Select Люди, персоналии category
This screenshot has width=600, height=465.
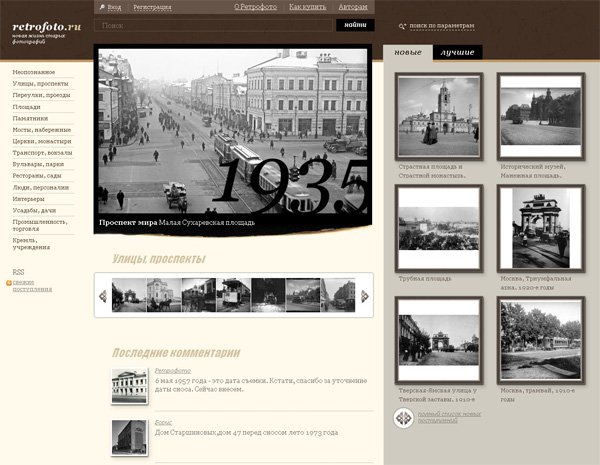point(41,188)
